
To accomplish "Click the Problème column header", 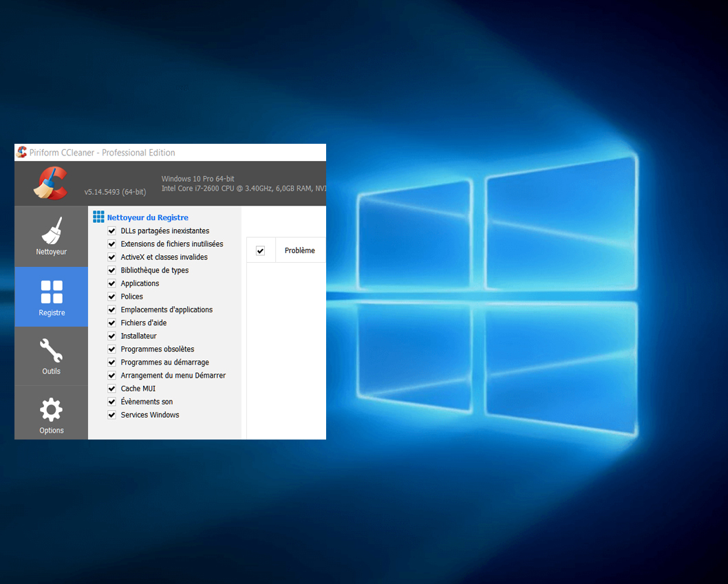I will [300, 250].
